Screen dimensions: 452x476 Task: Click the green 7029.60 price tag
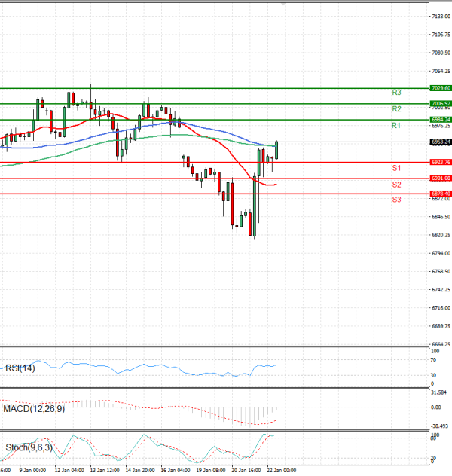click(x=441, y=88)
